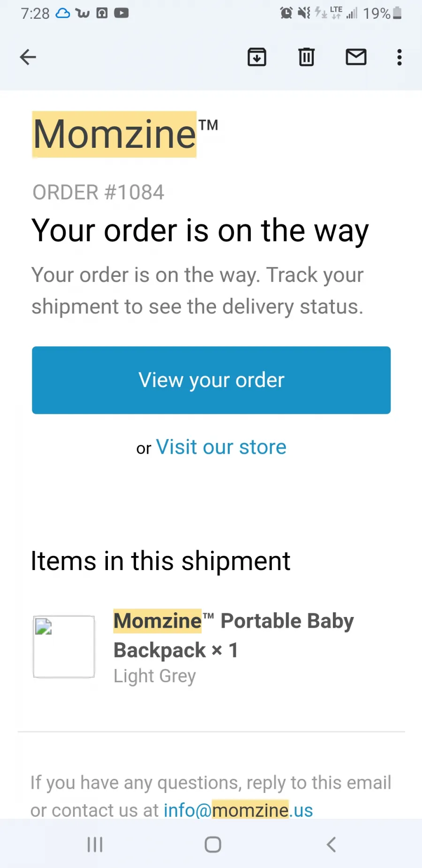Open the three-dot overflow menu

[399, 57]
